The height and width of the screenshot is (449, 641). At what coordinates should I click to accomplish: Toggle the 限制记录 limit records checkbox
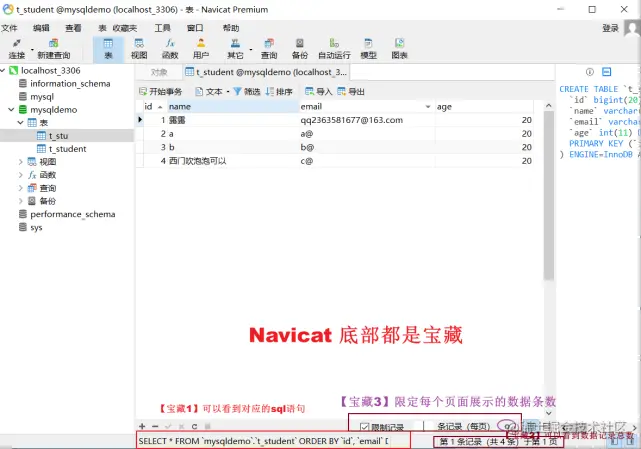[364, 427]
